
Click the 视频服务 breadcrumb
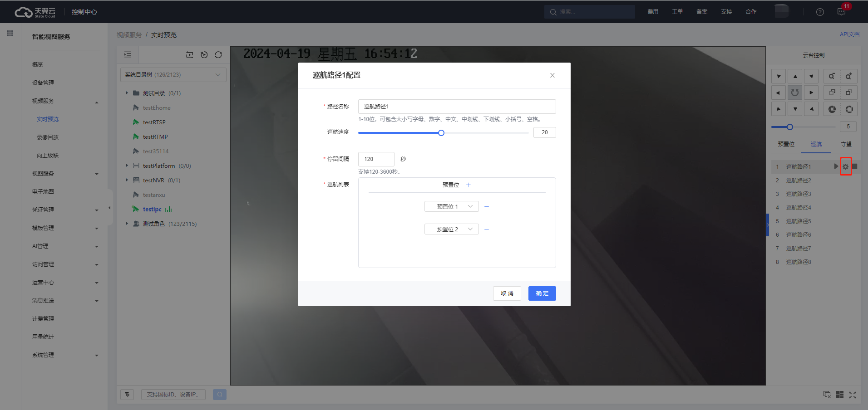pos(129,35)
